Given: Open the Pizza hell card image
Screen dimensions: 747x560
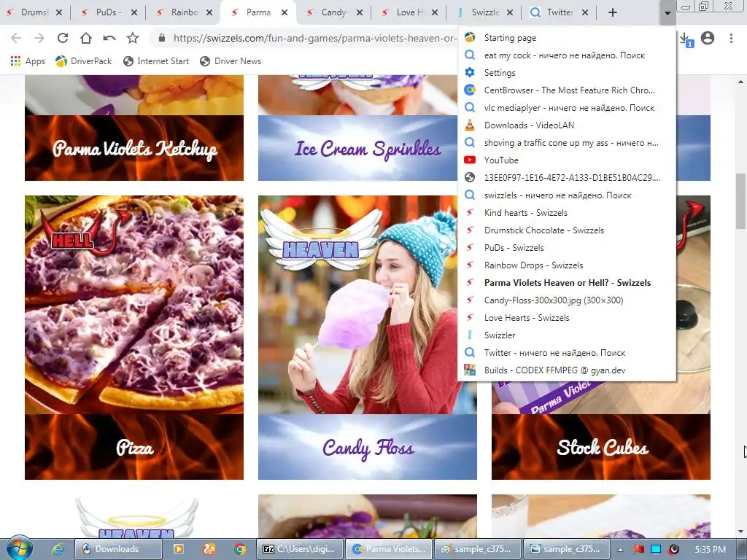Looking at the screenshot, I should pyautogui.click(x=134, y=305).
